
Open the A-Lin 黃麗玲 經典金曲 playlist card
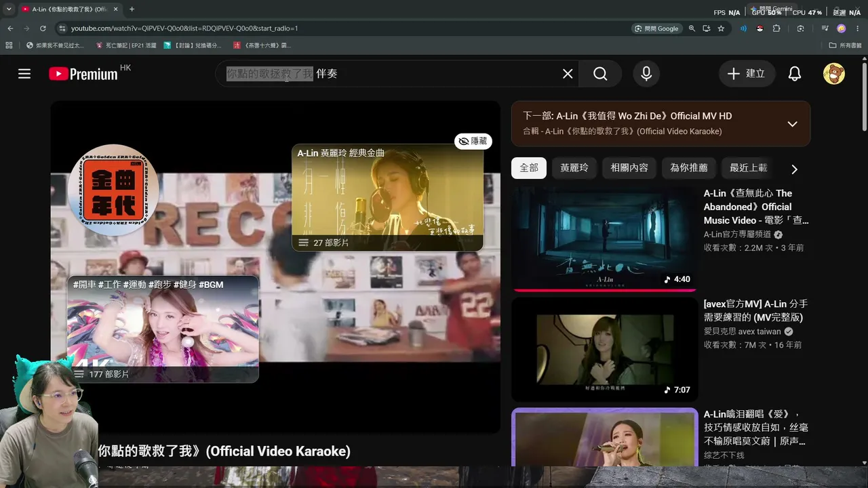pyautogui.click(x=387, y=197)
